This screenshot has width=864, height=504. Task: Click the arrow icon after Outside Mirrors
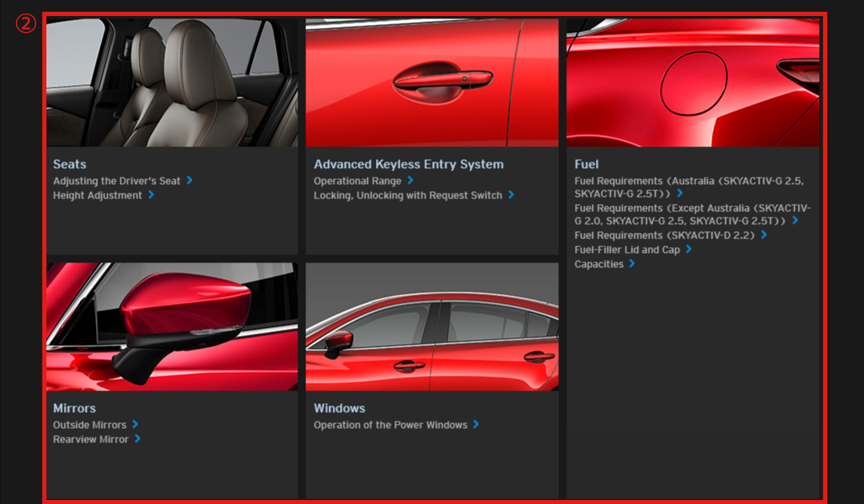pos(135,425)
